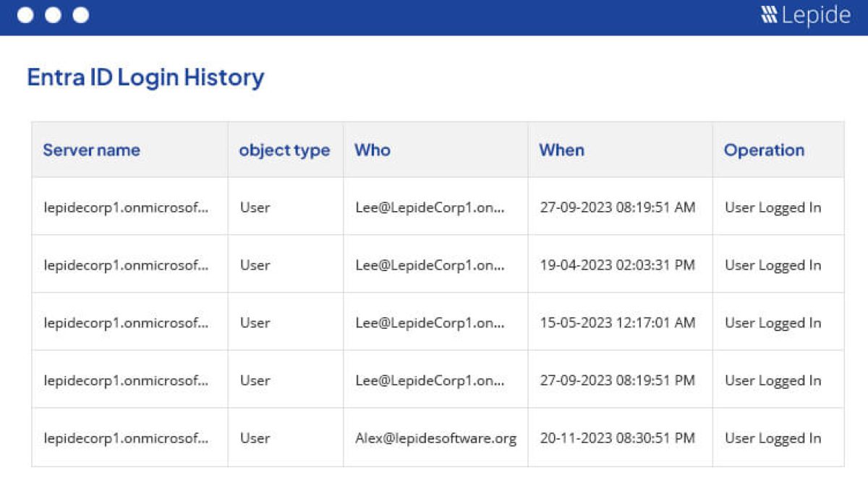Select login entry dated 15-05-2023 12:17:01 AM

coord(617,322)
